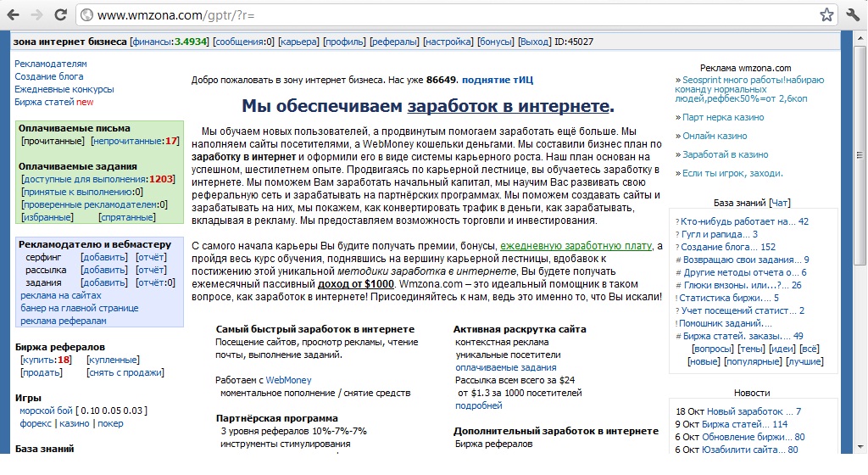
Task: Open the профиль top menu item
Action: point(344,42)
